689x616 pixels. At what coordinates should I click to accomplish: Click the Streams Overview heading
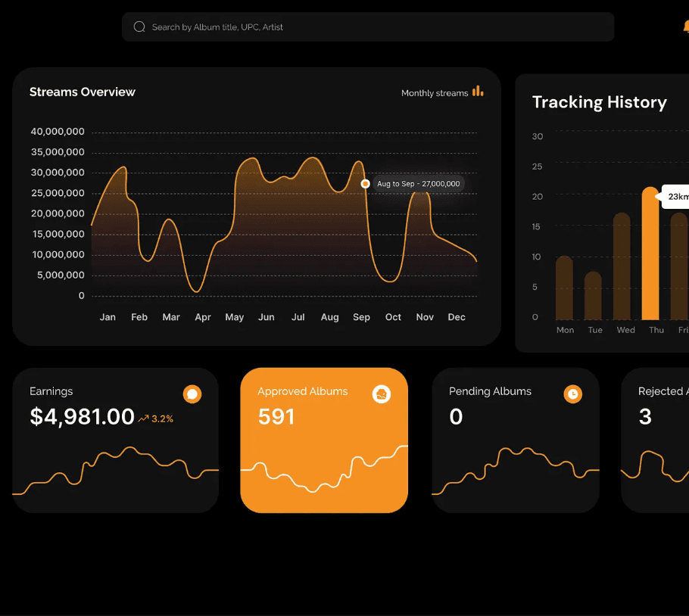click(x=83, y=92)
